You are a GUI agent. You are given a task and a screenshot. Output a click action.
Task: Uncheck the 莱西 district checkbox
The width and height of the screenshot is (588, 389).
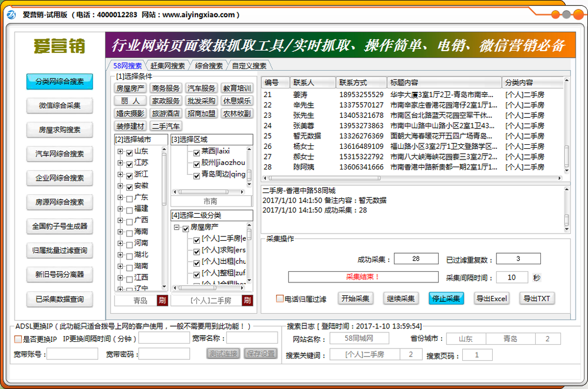196,152
